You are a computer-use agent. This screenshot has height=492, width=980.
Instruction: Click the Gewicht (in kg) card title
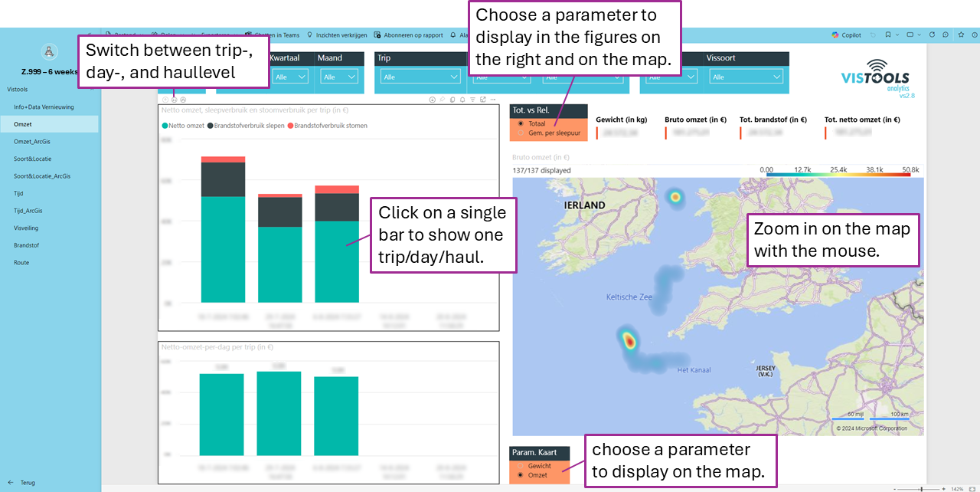(x=622, y=120)
